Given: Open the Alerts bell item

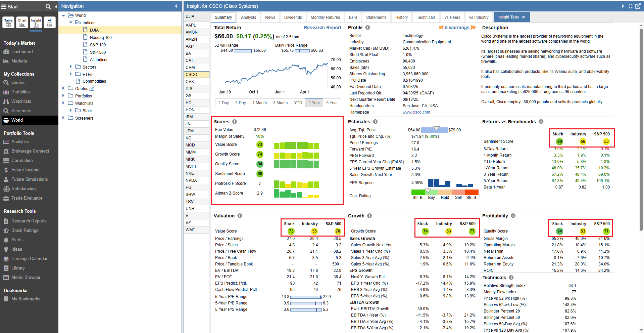Looking at the screenshot, I should pyautogui.click(x=17, y=240).
